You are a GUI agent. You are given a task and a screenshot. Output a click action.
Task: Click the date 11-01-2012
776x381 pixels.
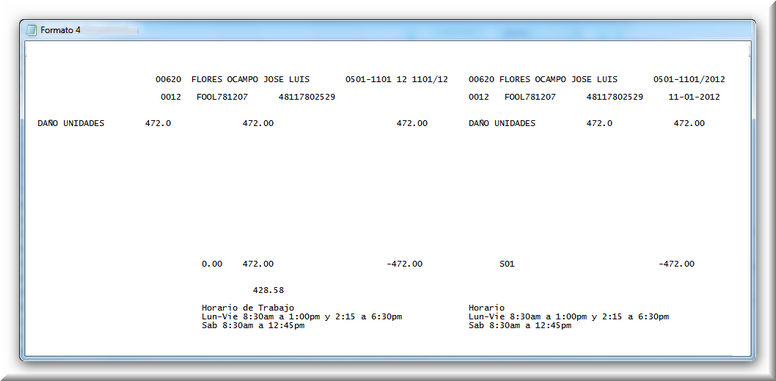(x=694, y=97)
